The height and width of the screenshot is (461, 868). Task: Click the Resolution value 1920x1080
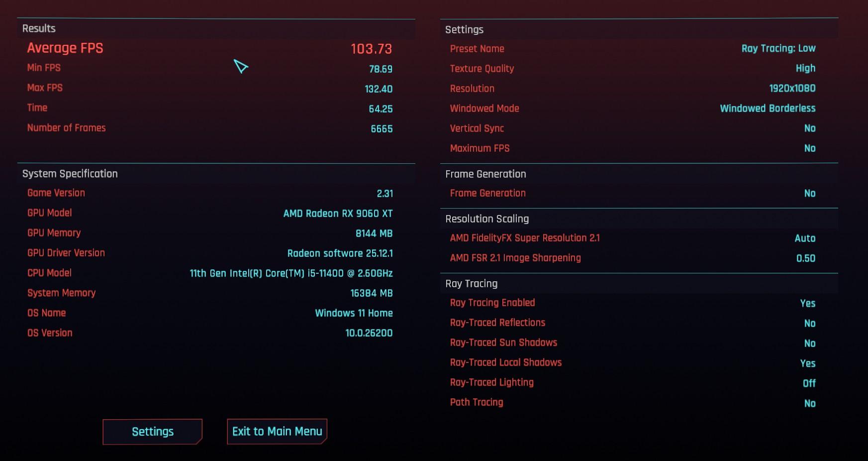792,89
